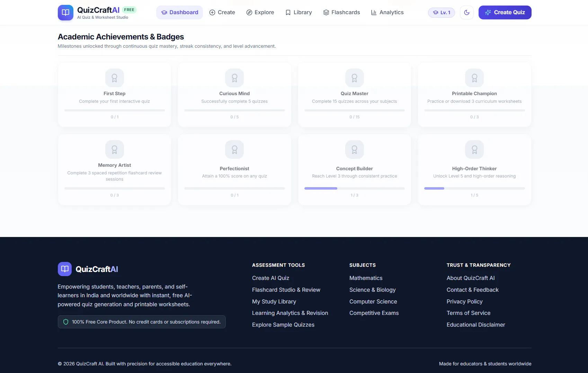This screenshot has width=588, height=373.
Task: Click the High-Order Thinker badge ribbon icon
Action: (x=474, y=149)
